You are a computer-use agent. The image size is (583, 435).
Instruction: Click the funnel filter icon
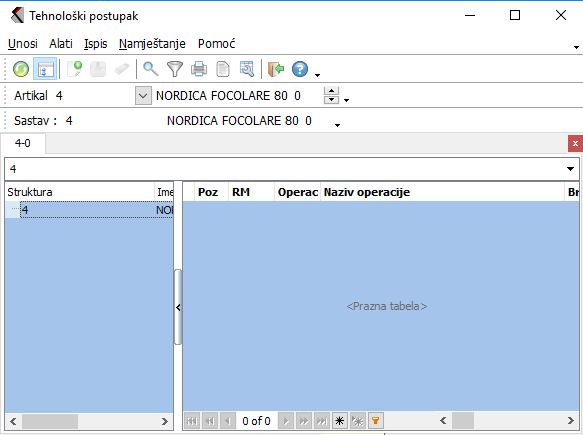175,69
